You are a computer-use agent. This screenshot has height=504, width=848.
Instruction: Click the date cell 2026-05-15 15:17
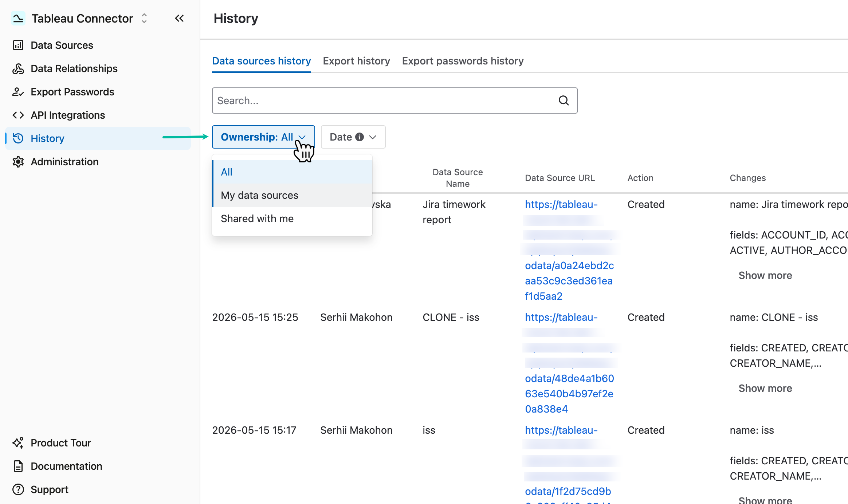pos(254,430)
